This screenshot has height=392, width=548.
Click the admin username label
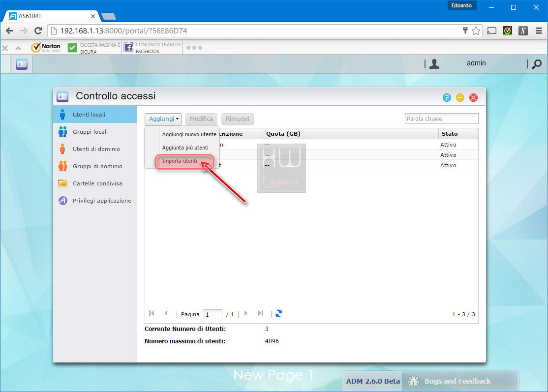[476, 63]
